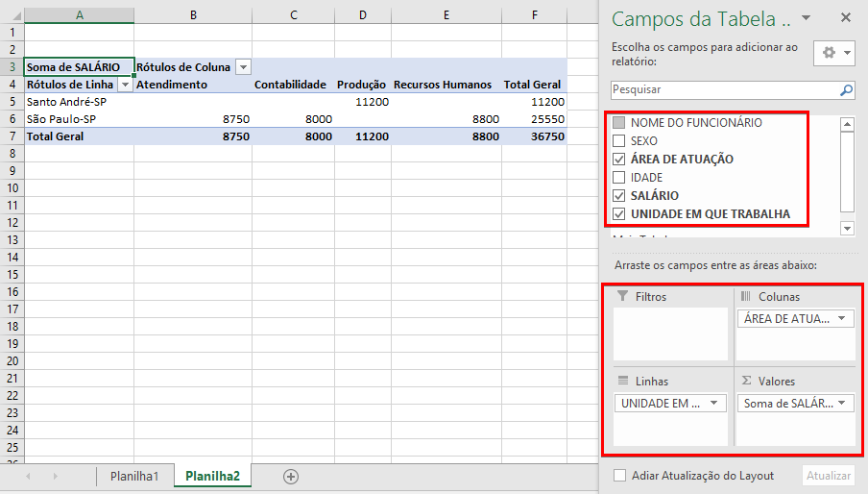Check the SEXO field checkbox
Viewport: 868px width, 494px height.
tap(619, 140)
